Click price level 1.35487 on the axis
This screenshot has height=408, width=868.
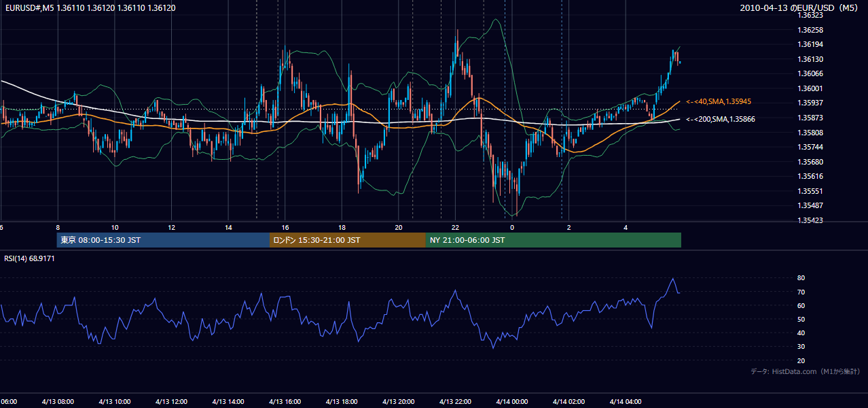coord(810,205)
